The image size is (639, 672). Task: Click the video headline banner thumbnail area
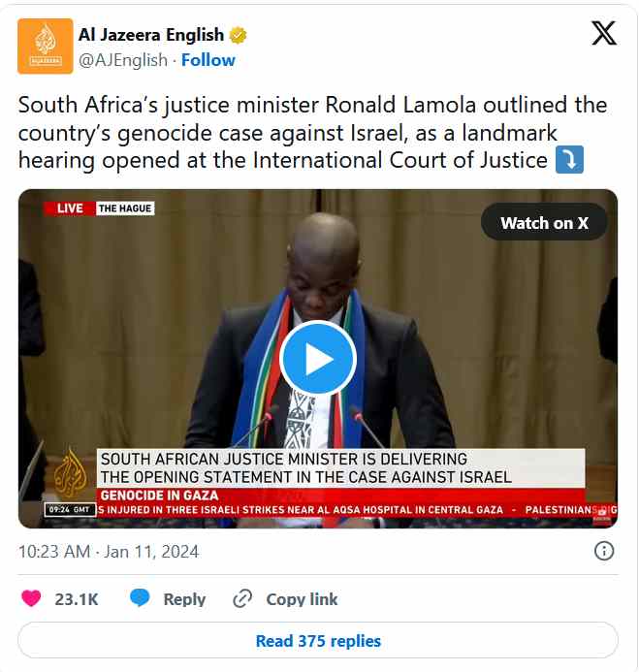tap(340, 467)
